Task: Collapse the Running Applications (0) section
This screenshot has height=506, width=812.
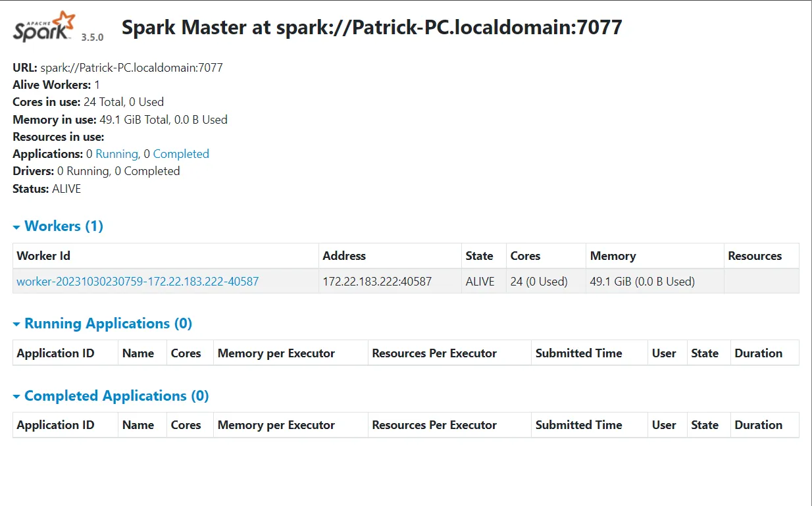Action: [x=103, y=324]
